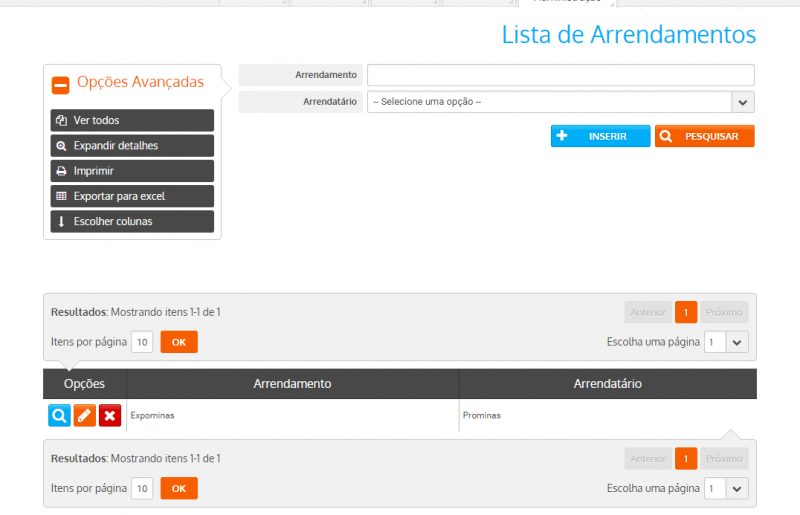This screenshot has width=800, height=515.
Task: Click the lower Itens por página field
Action: point(142,488)
